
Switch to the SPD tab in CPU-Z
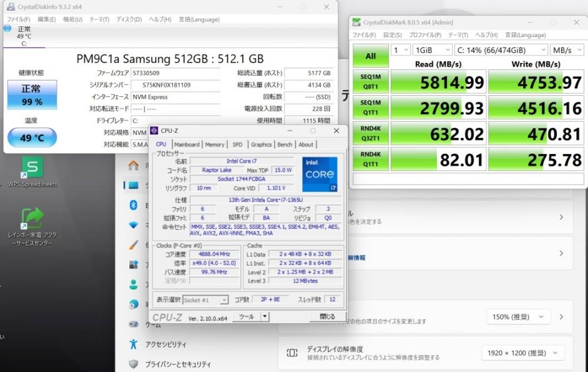tap(238, 145)
